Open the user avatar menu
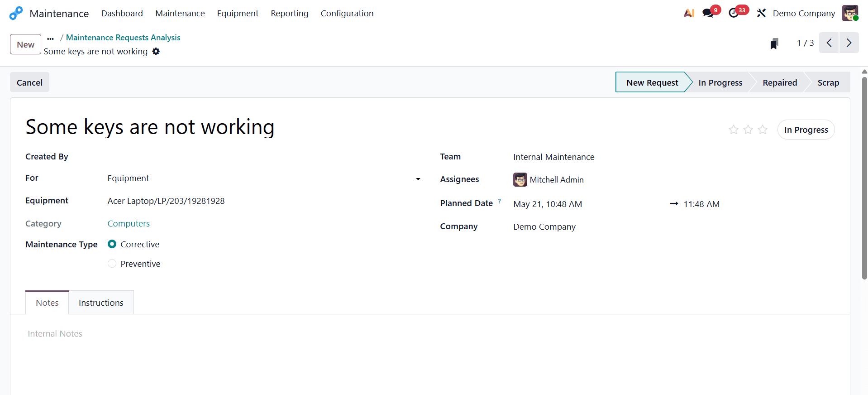This screenshot has height=395, width=868. (x=850, y=13)
